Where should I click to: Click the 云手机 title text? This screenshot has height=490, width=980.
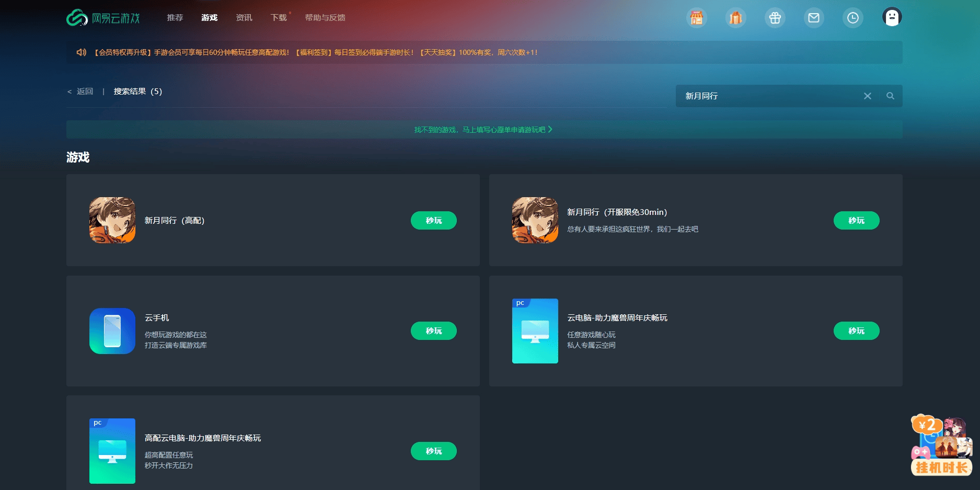click(157, 318)
